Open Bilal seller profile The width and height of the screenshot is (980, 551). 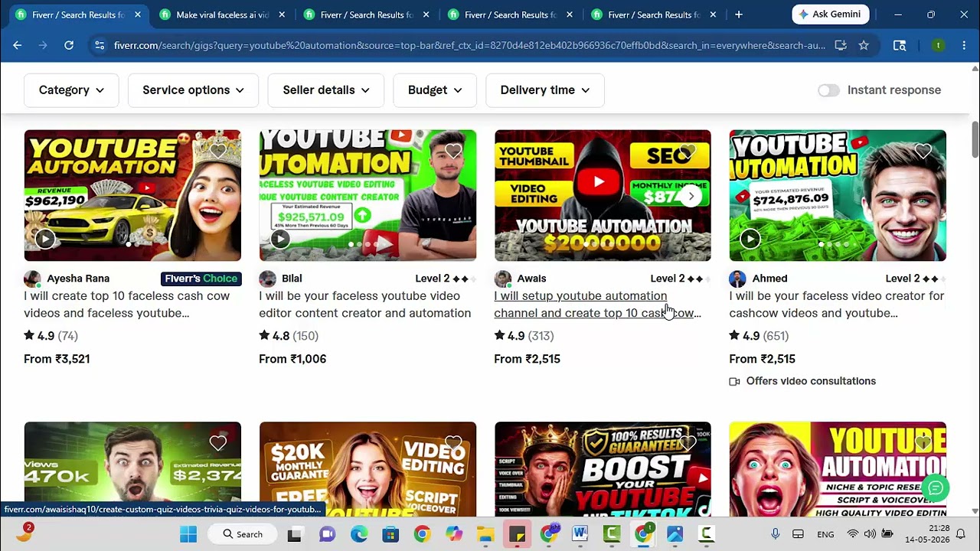(x=292, y=279)
